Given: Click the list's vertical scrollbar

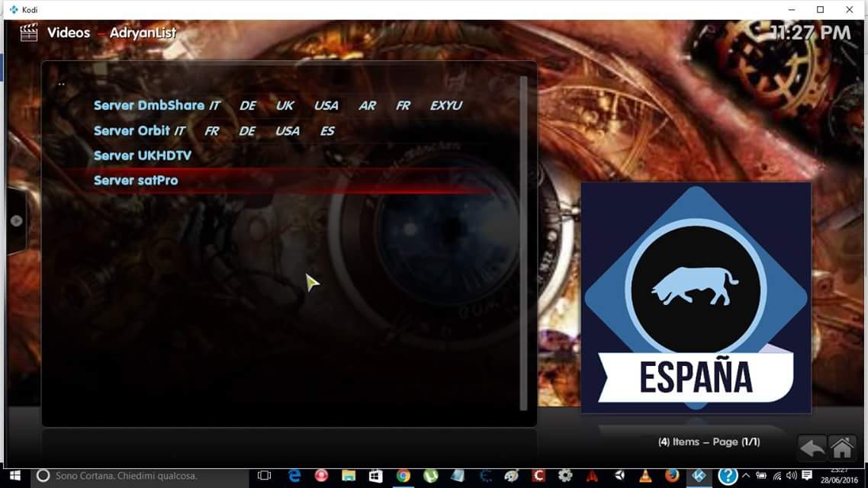Looking at the screenshot, I should (x=523, y=242).
